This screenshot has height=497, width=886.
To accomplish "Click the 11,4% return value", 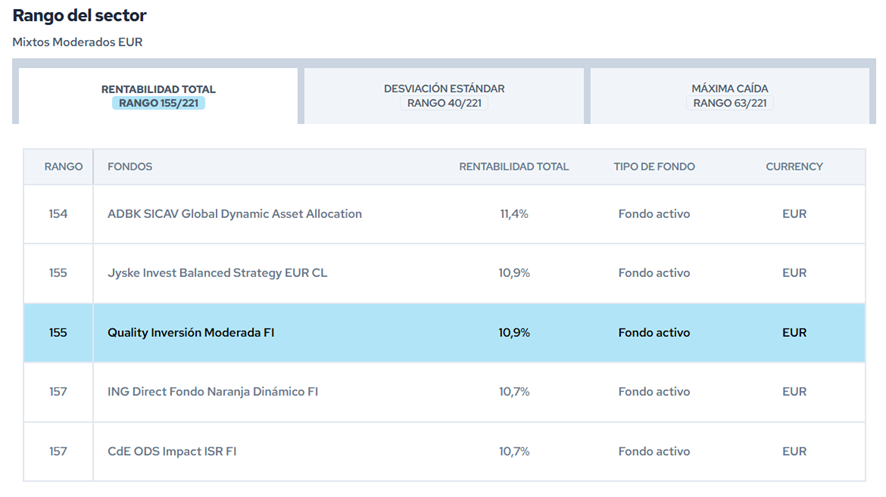I will pos(514,214).
